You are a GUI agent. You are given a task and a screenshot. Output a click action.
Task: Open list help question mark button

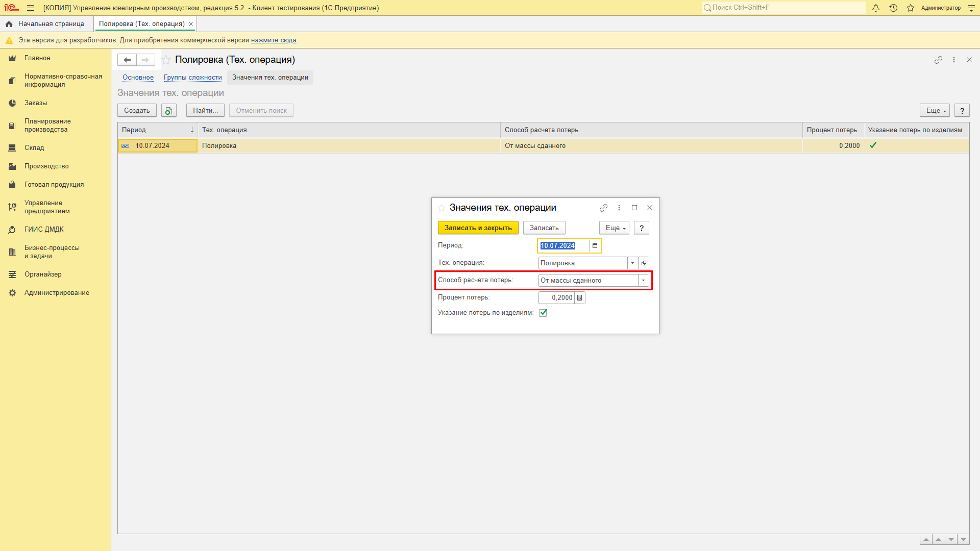tap(962, 110)
